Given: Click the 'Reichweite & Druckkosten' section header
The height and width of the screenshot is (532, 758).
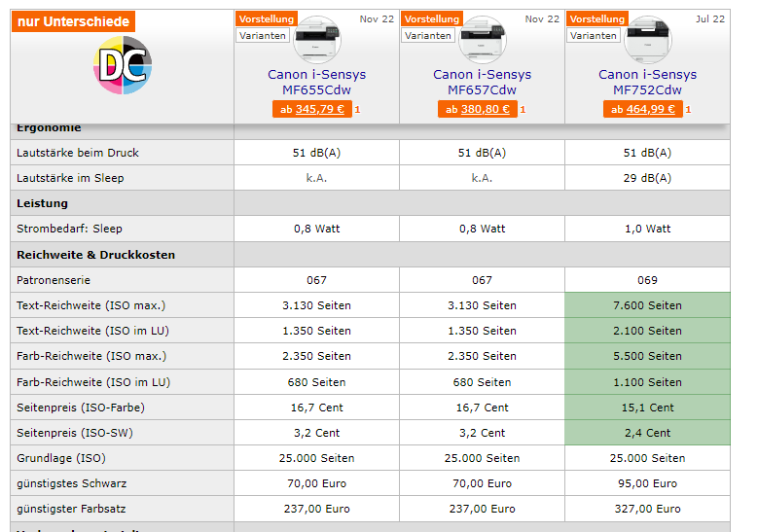Looking at the screenshot, I should click(95, 255).
